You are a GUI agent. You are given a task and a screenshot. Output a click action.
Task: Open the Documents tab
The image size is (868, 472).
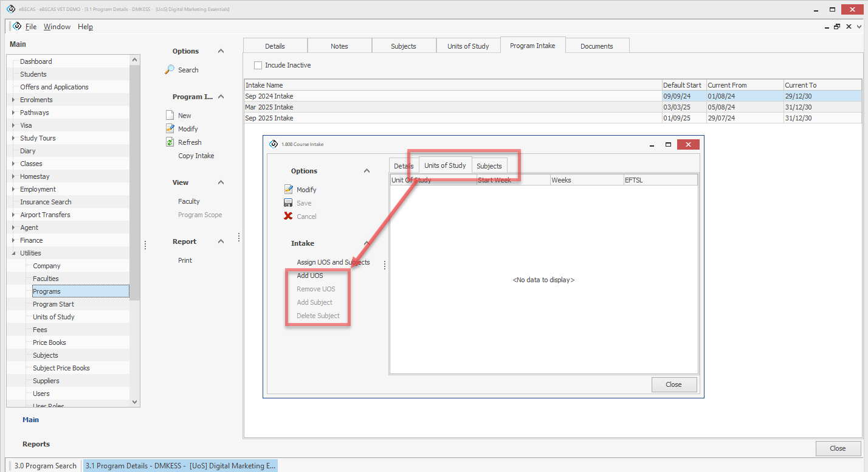[x=596, y=46]
